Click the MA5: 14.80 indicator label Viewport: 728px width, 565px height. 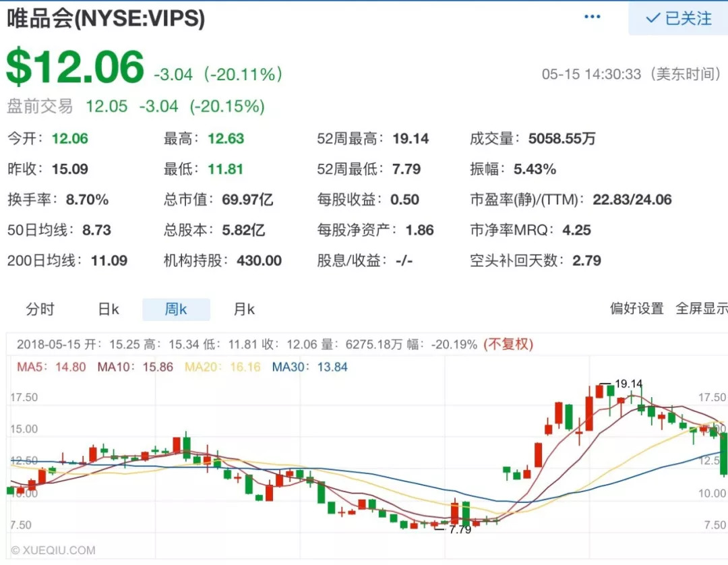point(51,367)
